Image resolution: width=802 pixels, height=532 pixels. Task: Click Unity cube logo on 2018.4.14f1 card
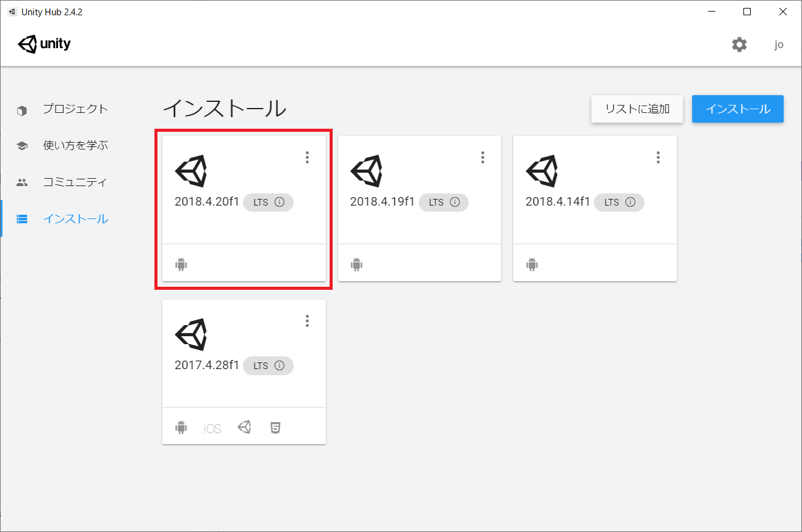pyautogui.click(x=542, y=171)
